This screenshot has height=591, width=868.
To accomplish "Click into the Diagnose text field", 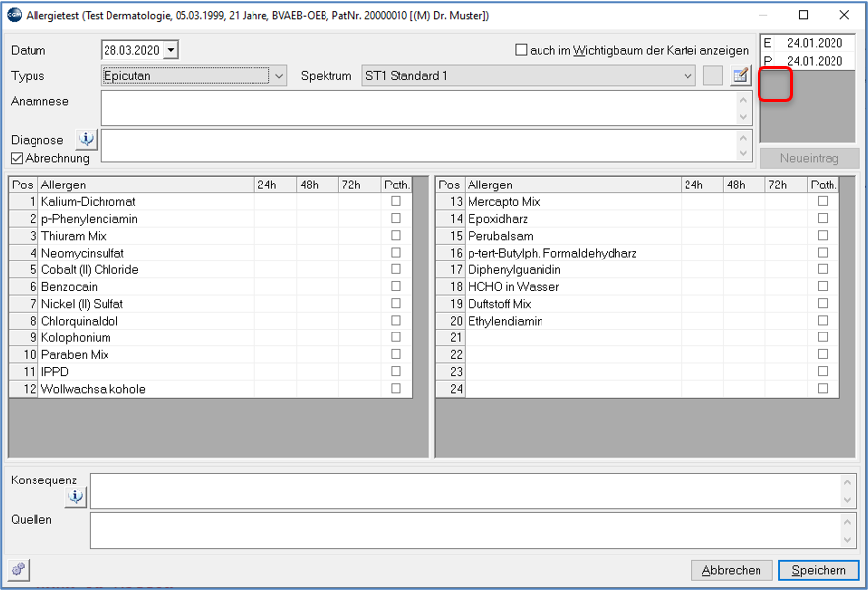I will point(419,146).
